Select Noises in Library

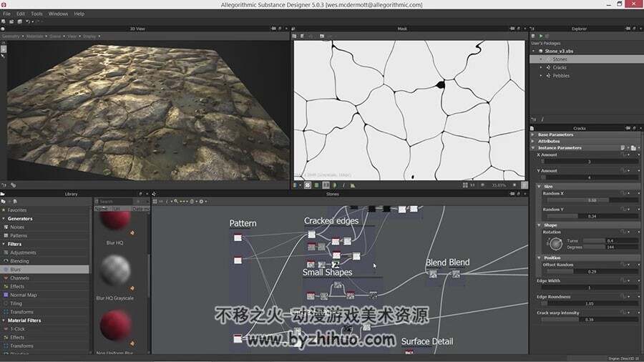click(17, 228)
